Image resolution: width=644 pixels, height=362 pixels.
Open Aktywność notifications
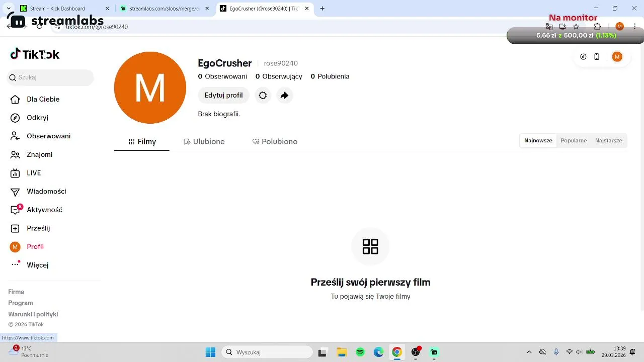(x=36, y=210)
